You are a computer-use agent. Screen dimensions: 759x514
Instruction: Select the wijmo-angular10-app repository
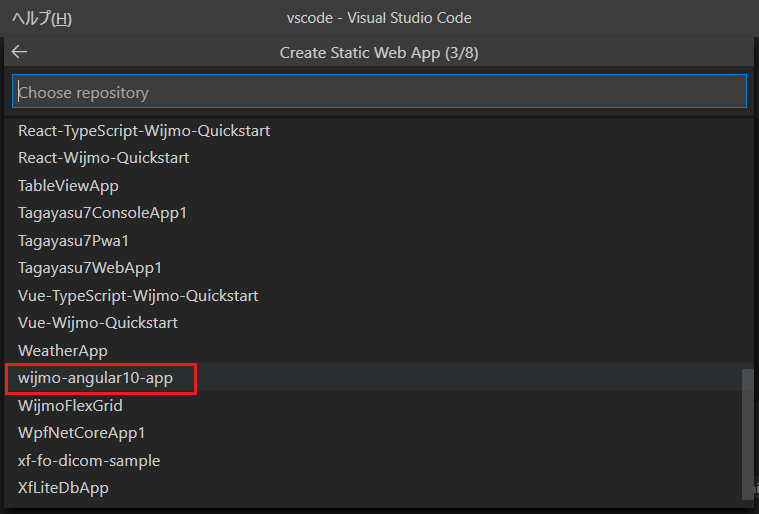coord(379,378)
